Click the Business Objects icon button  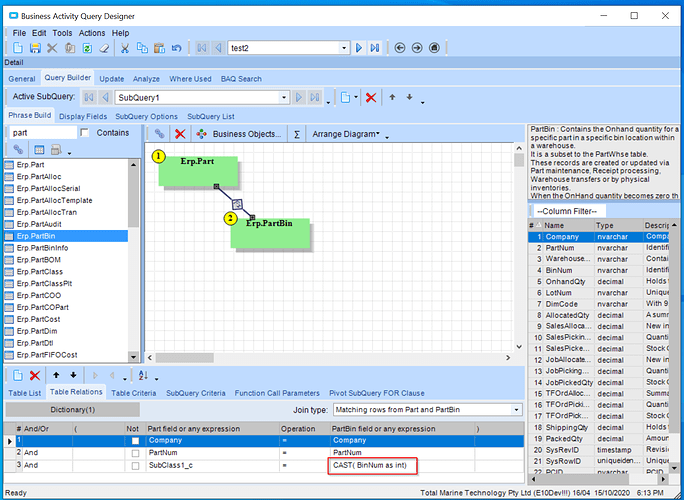pos(201,134)
